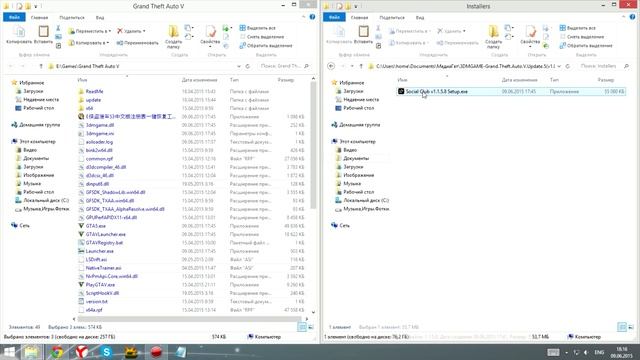The image size is (640, 360).
Task: Switch Installers window to details view toggle
Action: [x=622, y=327]
